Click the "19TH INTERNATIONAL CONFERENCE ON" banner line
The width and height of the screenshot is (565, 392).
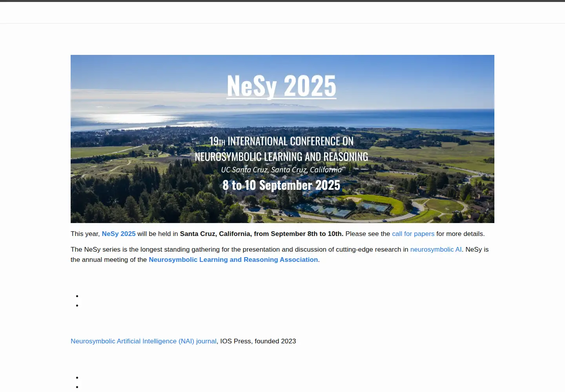[x=281, y=141]
